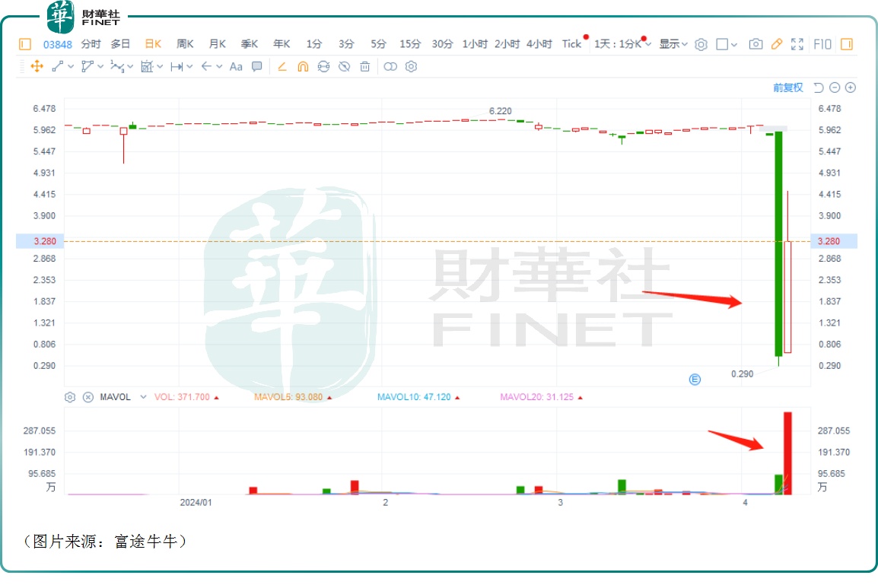Open MAVOL indicator settings gear
Image resolution: width=878 pixels, height=588 pixels.
click(70, 397)
